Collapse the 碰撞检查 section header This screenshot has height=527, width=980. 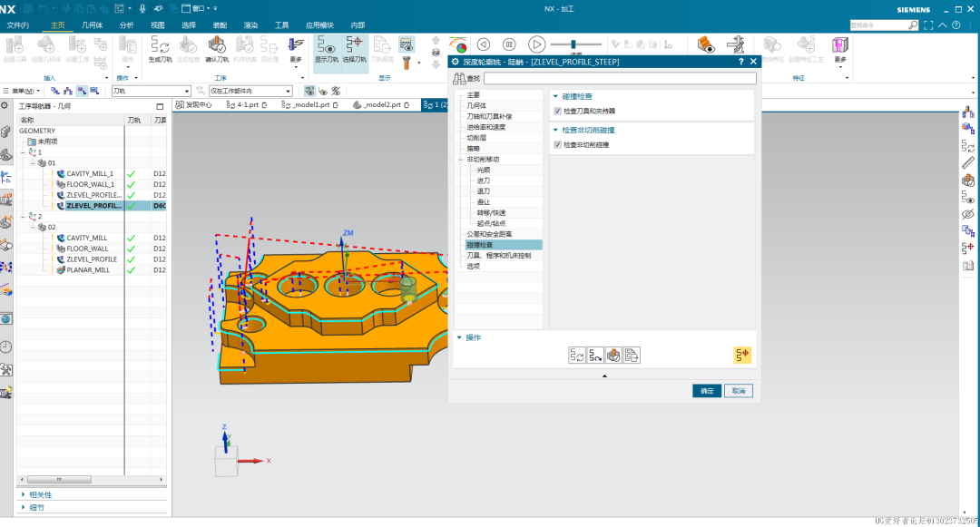pos(555,95)
